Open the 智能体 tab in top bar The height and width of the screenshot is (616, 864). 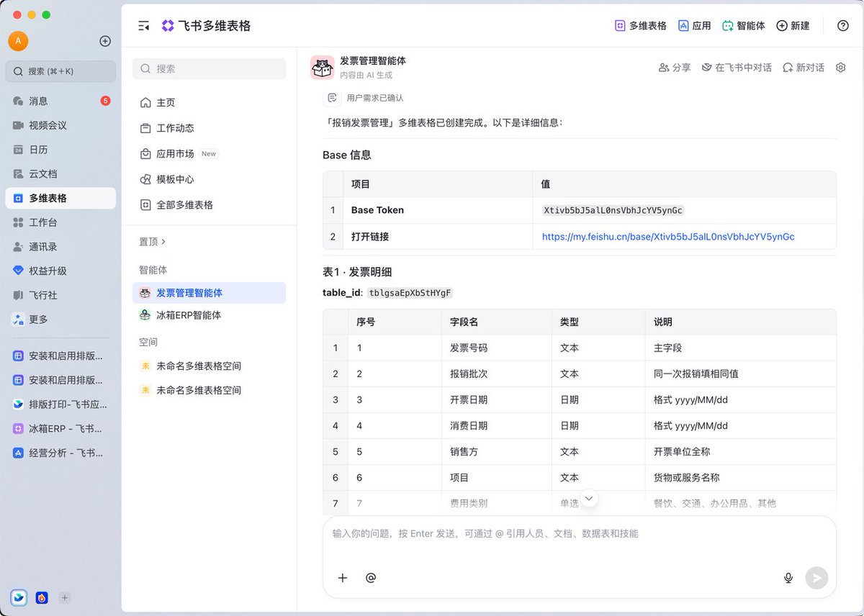[x=743, y=26]
